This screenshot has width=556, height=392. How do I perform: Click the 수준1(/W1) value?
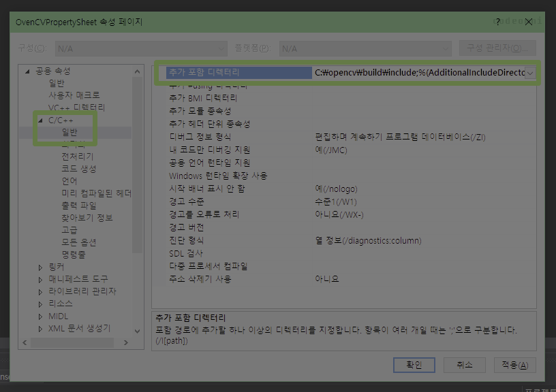click(336, 202)
